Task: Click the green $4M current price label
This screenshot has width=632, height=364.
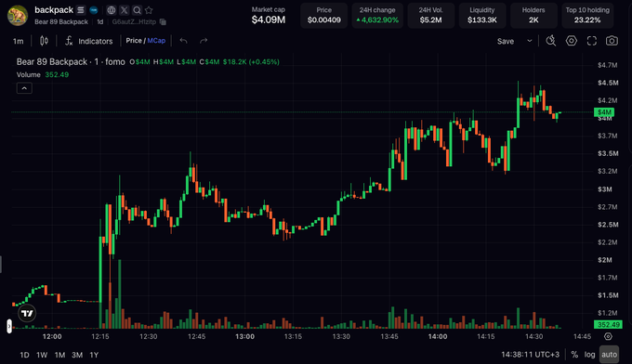Action: pyautogui.click(x=604, y=112)
